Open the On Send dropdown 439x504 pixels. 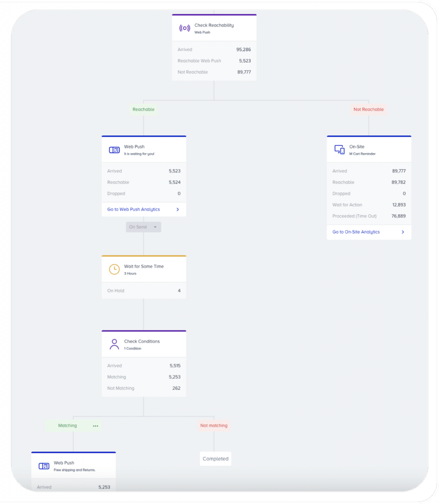tap(143, 227)
